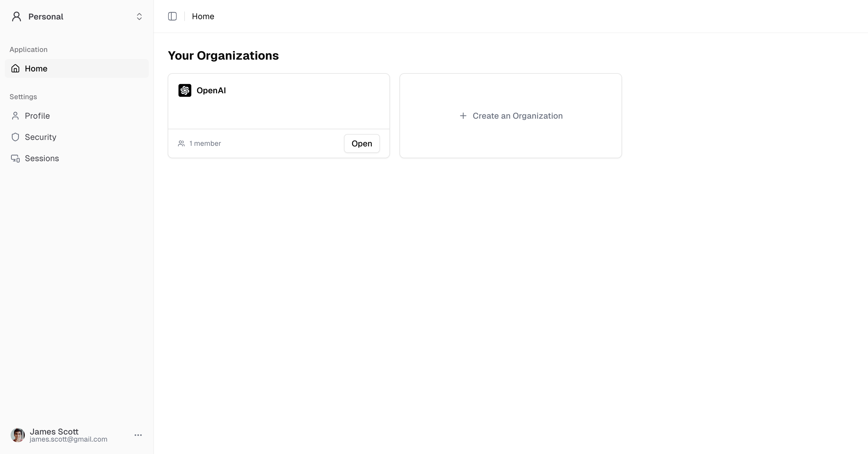Click the plus icon for new organization
Image resolution: width=868 pixels, height=454 pixels.
463,116
